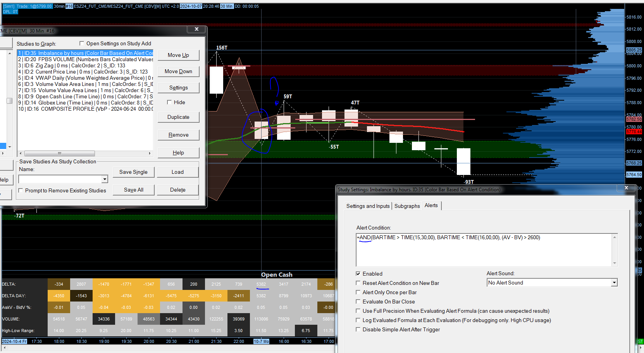The height and width of the screenshot is (353, 644).
Task: Uncheck the Enabled alert checkbox
Action: pos(358,274)
